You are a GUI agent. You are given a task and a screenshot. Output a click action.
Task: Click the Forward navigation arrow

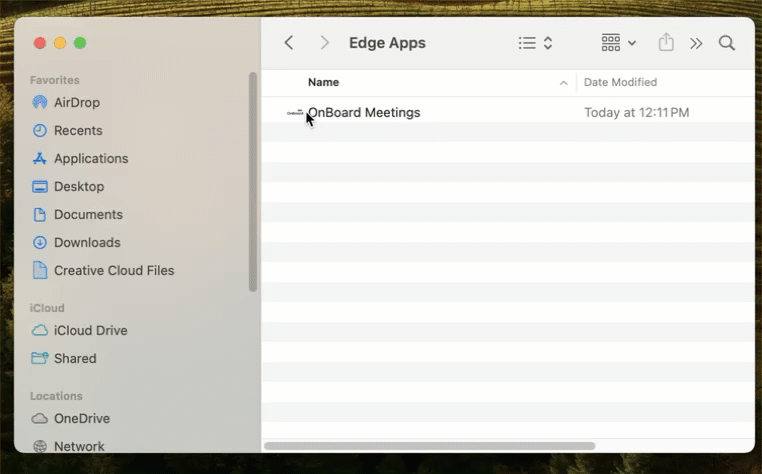[324, 43]
